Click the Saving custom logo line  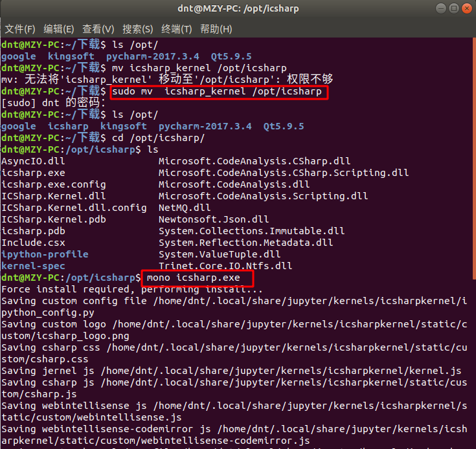point(234,330)
